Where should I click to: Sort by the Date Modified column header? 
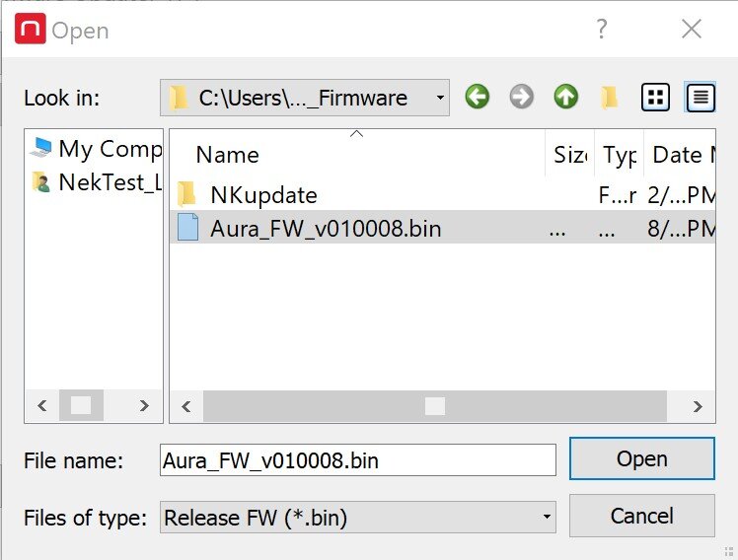click(x=680, y=155)
